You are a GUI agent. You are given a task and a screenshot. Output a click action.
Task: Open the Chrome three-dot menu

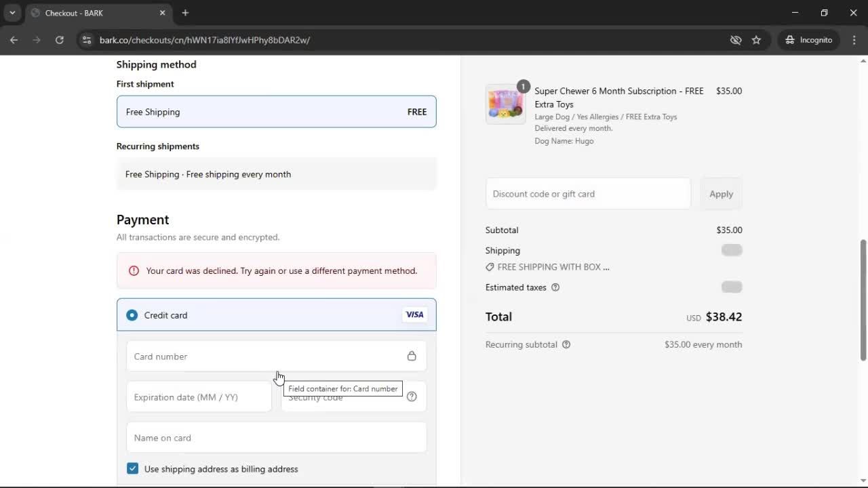click(854, 40)
